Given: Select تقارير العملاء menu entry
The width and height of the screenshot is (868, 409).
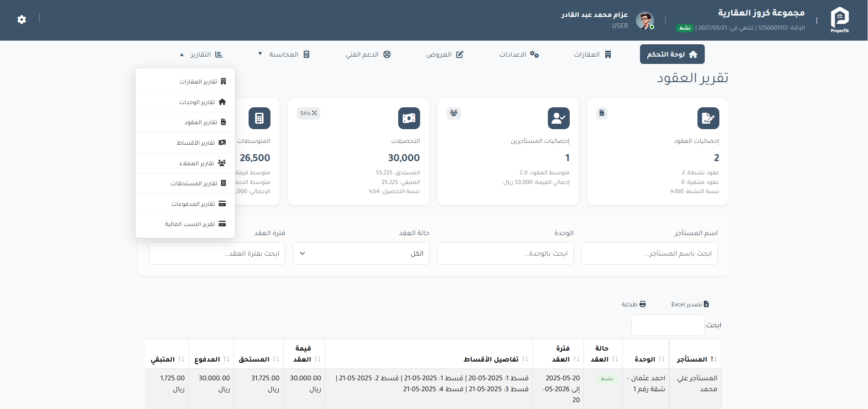Looking at the screenshot, I should [185, 163].
